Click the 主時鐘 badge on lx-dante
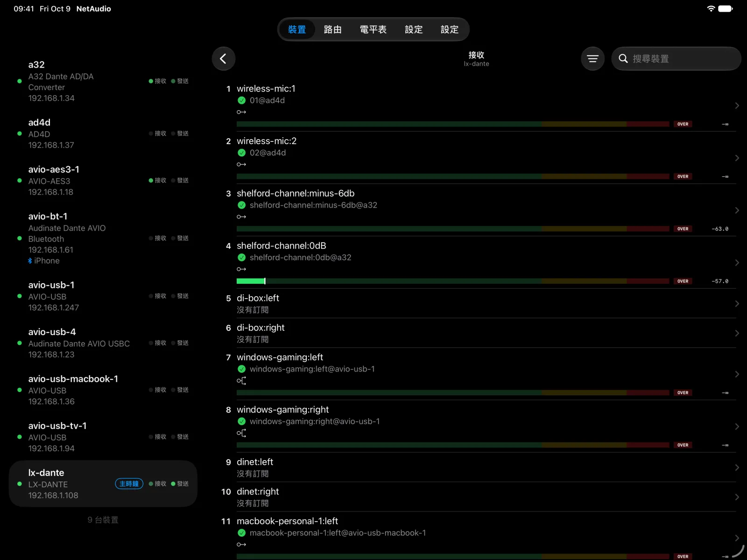 (x=129, y=484)
